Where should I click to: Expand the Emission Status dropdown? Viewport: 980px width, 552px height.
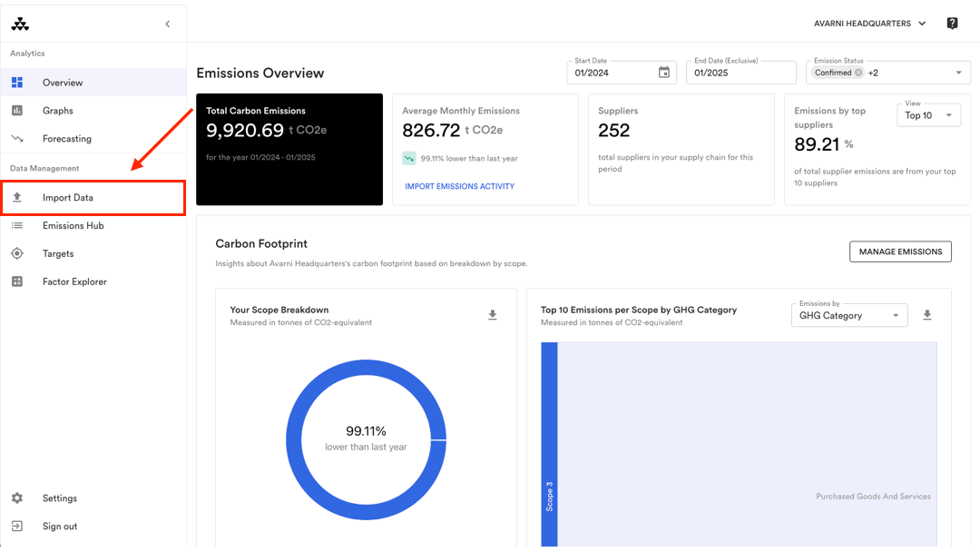[959, 73]
